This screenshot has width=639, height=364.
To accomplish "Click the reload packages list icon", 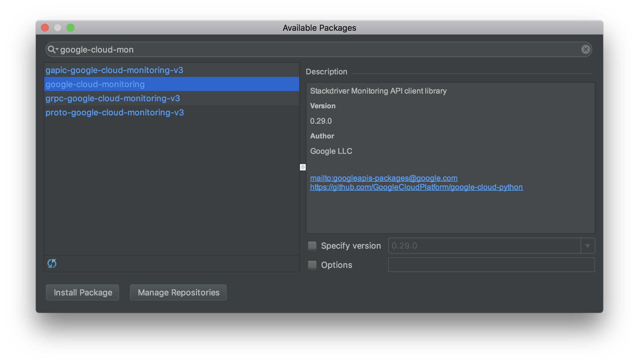I will pyautogui.click(x=52, y=263).
